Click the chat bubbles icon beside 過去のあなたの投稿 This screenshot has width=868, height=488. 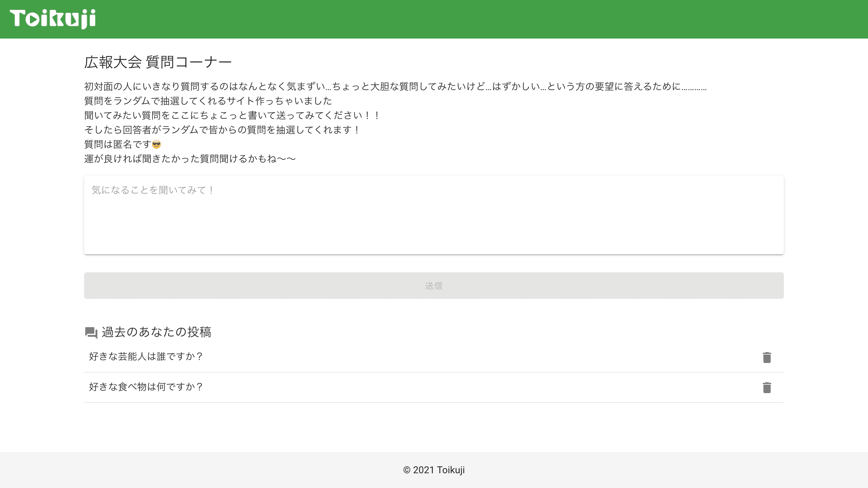coord(91,333)
